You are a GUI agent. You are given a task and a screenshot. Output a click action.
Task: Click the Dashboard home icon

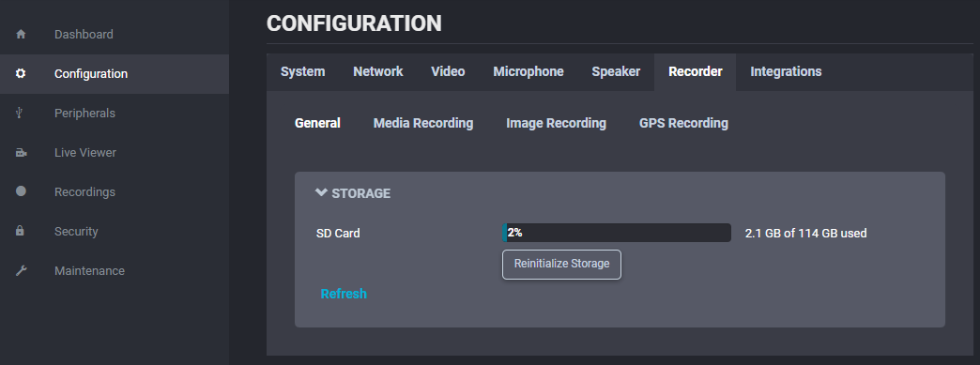coord(21,35)
